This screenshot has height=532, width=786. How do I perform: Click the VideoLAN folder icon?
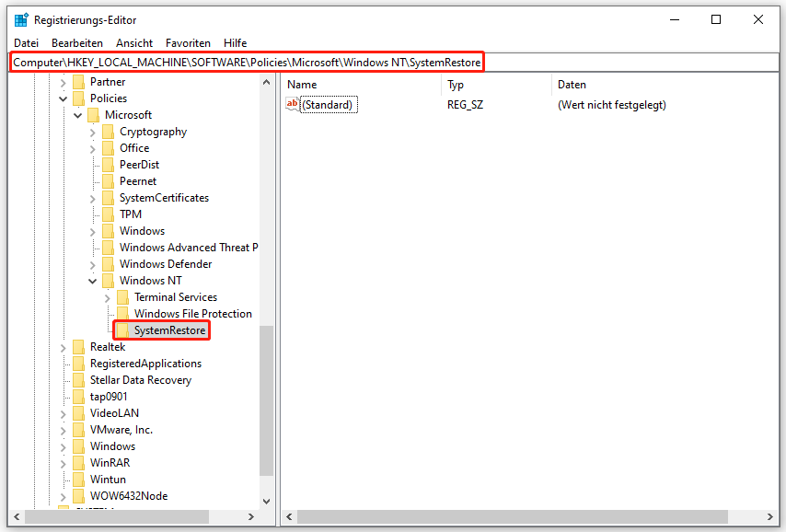pos(78,412)
